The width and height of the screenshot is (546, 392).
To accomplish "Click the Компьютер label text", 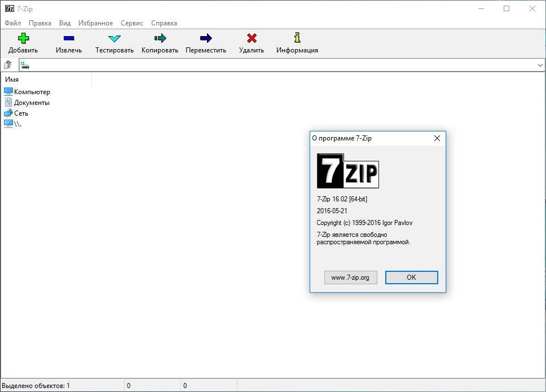I will pyautogui.click(x=32, y=92).
